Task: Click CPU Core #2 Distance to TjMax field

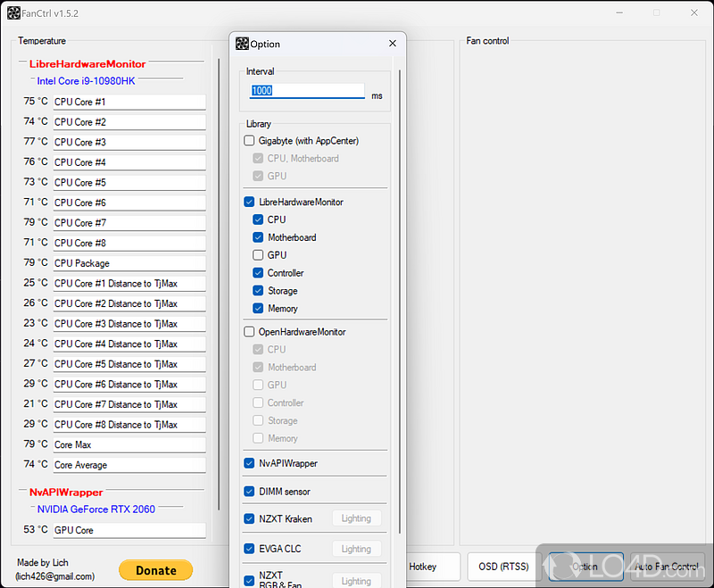Action: tap(129, 303)
